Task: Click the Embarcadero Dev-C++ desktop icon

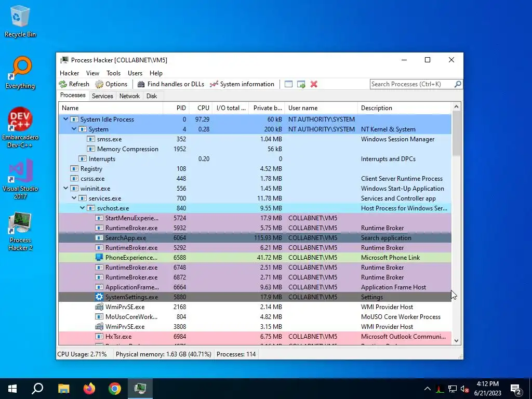Action: tap(20, 128)
